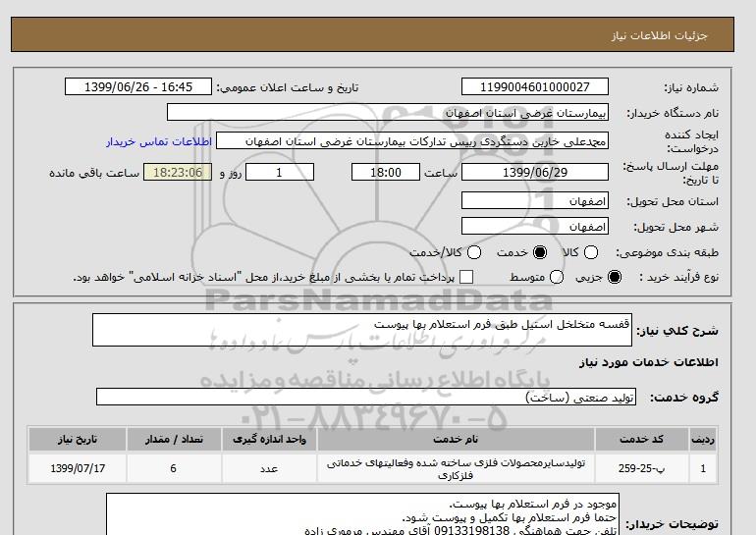The width and height of the screenshot is (756, 535).
Task: Click service code cell پ-25-259
Action: click(642, 468)
